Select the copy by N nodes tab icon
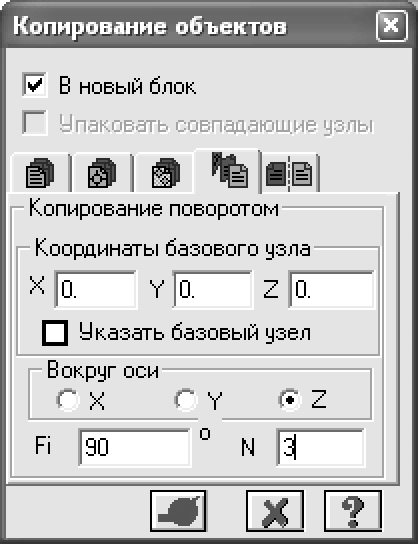Image resolution: width=418 pixels, height=544 pixels. [165, 173]
